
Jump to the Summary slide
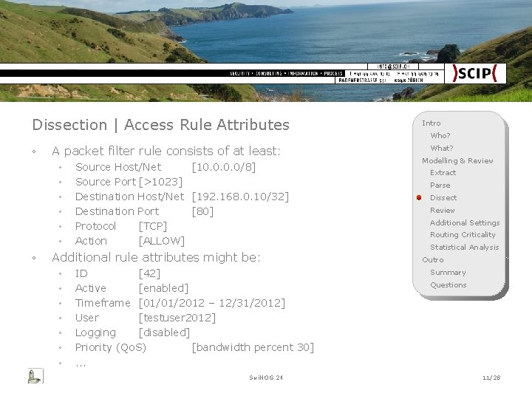coord(448,273)
